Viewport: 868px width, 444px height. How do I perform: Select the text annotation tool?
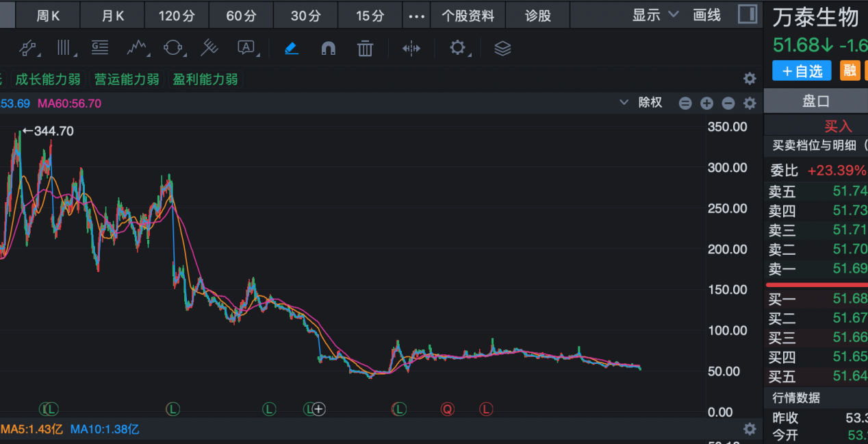(x=246, y=48)
